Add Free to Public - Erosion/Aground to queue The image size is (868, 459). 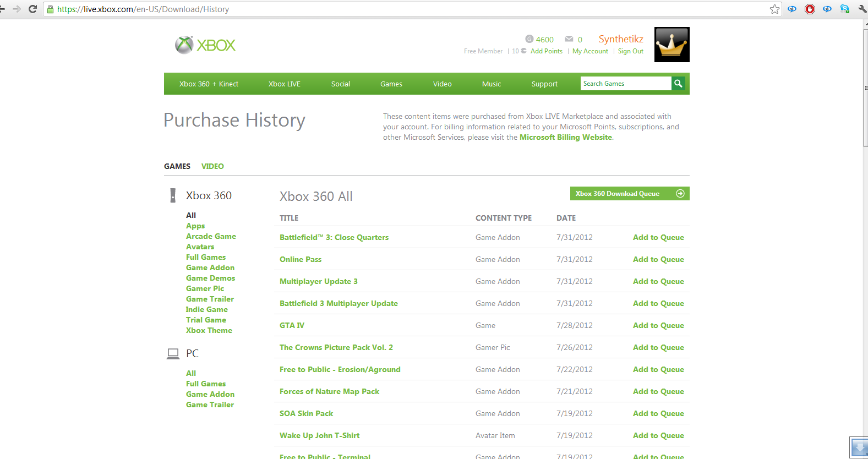coord(658,369)
